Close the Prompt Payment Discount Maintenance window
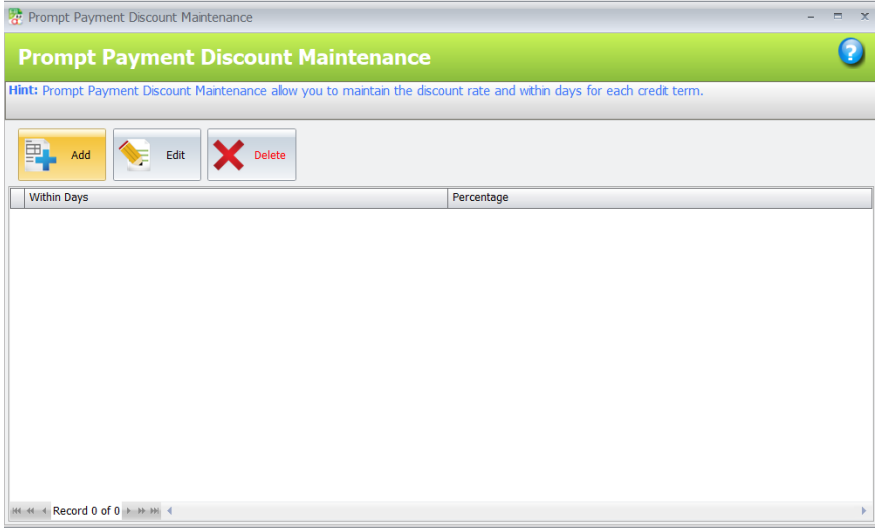This screenshot has height=530, width=877. click(x=864, y=17)
